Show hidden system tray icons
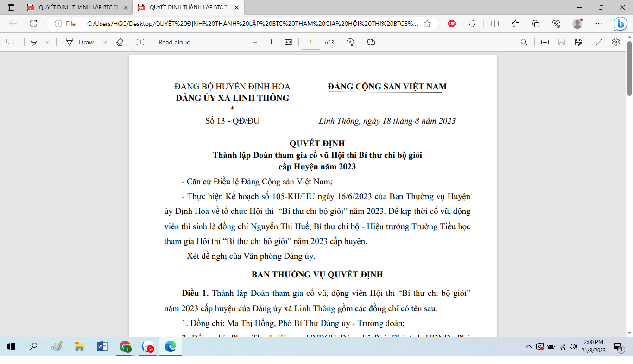633x364 pixels. pos(528,346)
